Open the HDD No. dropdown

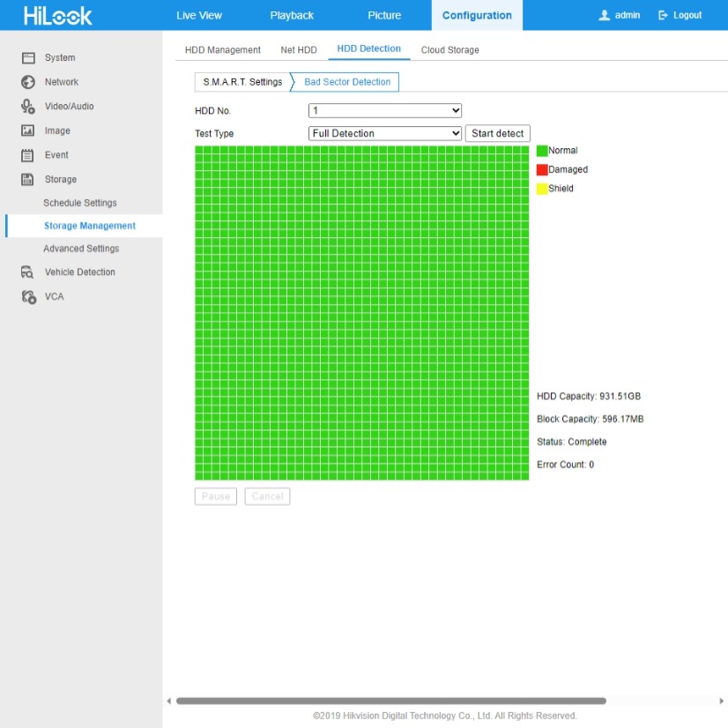pos(384,111)
